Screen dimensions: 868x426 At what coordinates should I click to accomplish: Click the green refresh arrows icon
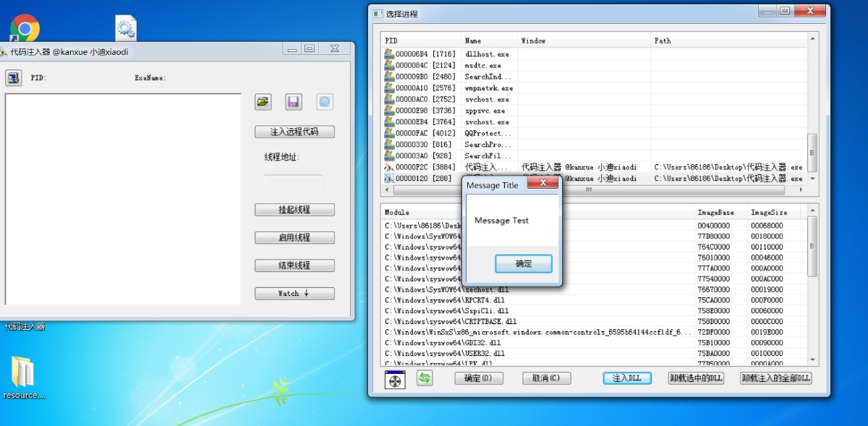425,378
